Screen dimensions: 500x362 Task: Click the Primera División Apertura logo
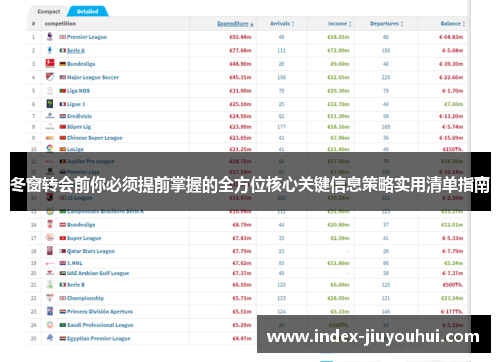pos(50,311)
